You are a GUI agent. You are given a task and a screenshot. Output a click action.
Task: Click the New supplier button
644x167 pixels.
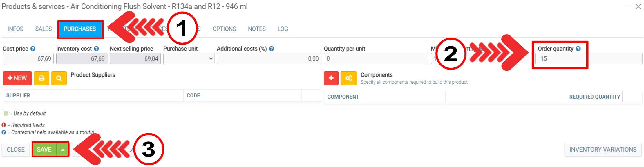tap(17, 78)
